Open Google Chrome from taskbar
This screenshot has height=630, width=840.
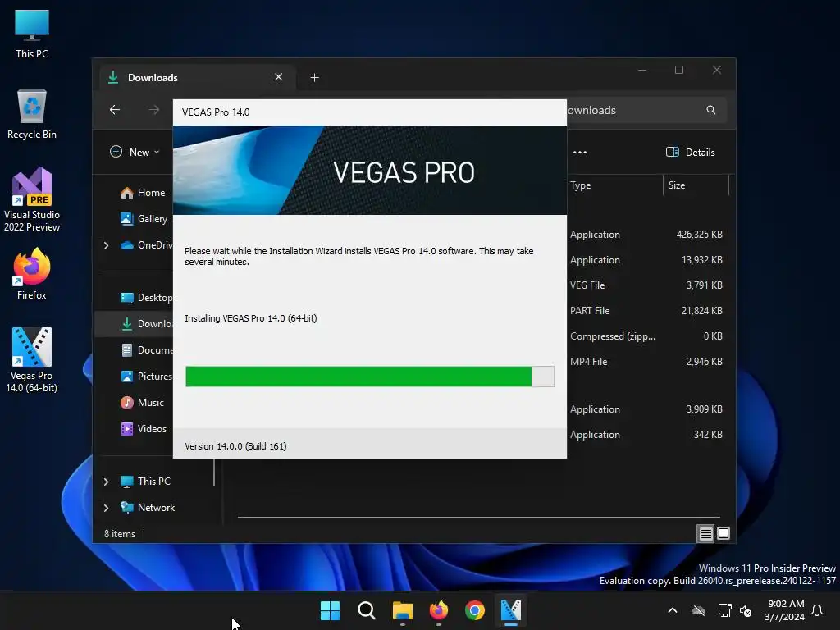[x=475, y=610]
